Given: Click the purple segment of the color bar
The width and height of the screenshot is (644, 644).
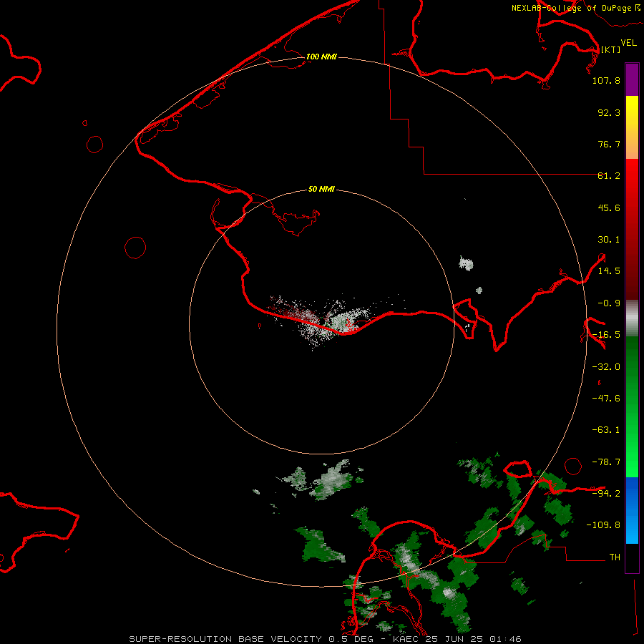Looking at the screenshot, I should tap(632, 79).
